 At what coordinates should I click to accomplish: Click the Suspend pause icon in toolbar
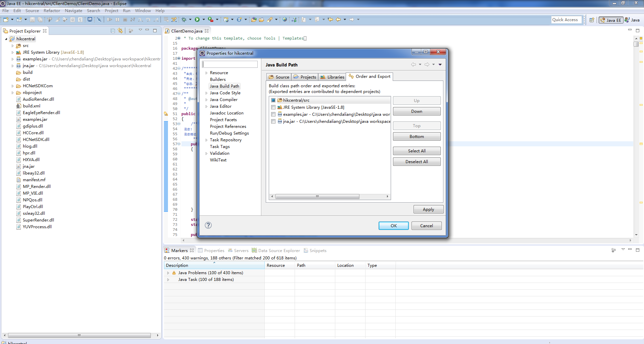(x=117, y=19)
